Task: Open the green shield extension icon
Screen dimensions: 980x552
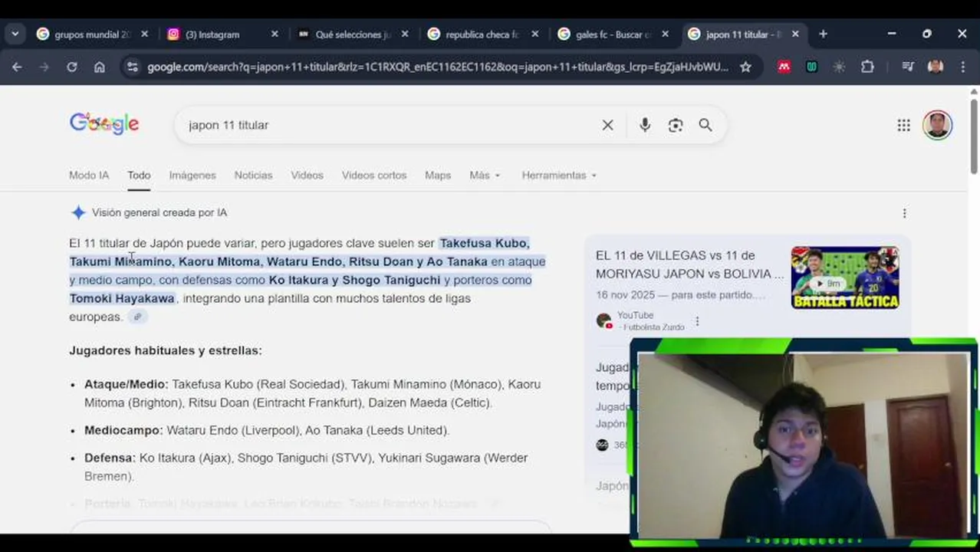Action: pos(811,67)
